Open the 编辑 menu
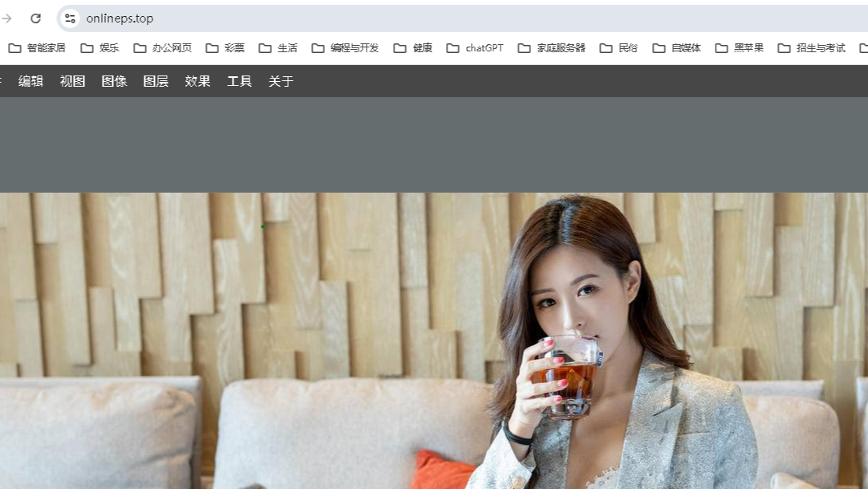This screenshot has width=868, height=489. coord(30,81)
